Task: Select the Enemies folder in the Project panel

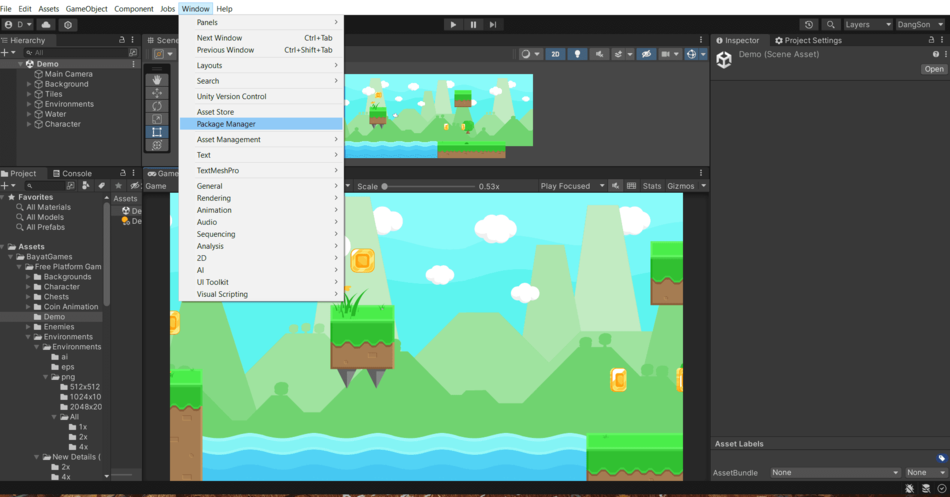Action: 59,327
